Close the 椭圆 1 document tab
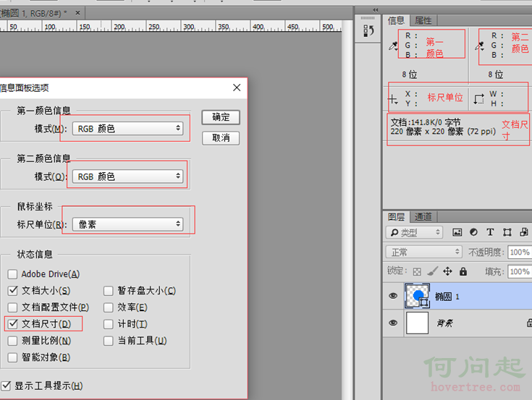Image resolution: width=532 pixels, height=400 pixels. pos(77,13)
